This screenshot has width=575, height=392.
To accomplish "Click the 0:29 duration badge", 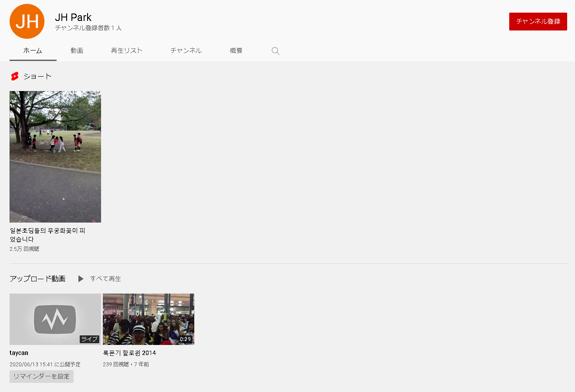I will point(185,339).
